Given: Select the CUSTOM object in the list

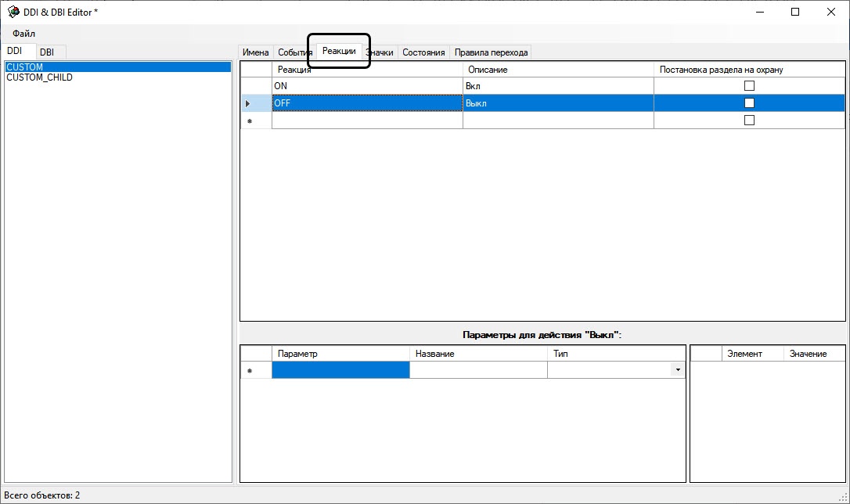Looking at the screenshot, I should (x=25, y=67).
